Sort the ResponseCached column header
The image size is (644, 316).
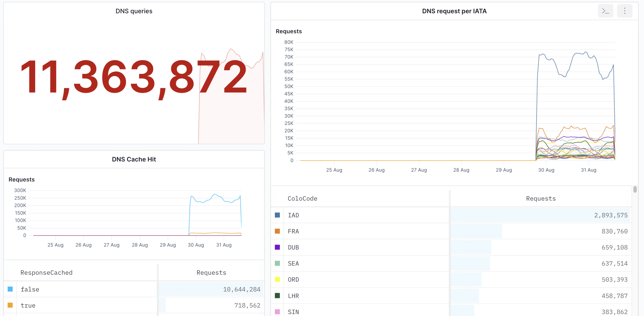pos(46,273)
